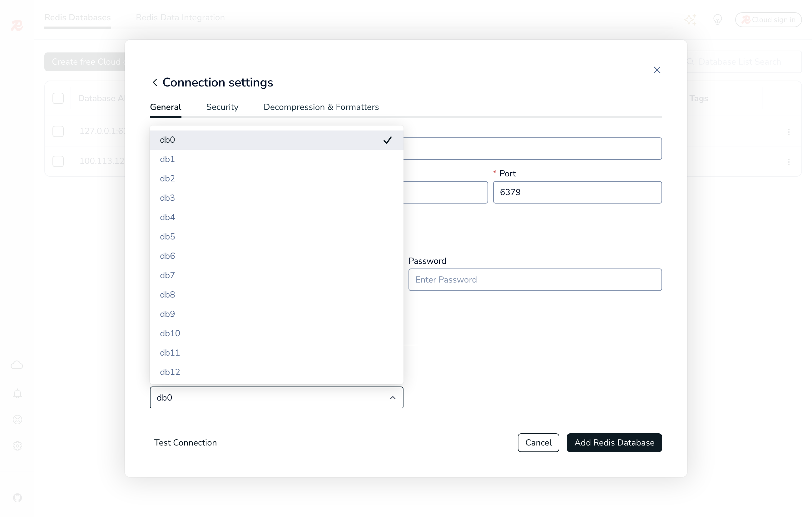Viewport: 812px width, 517px height.
Task: Open the Copilot sparkle icon
Action: coord(690,20)
